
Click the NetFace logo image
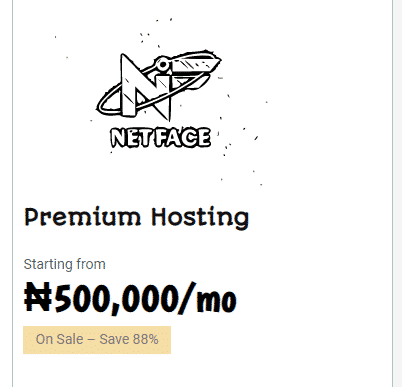160,100
